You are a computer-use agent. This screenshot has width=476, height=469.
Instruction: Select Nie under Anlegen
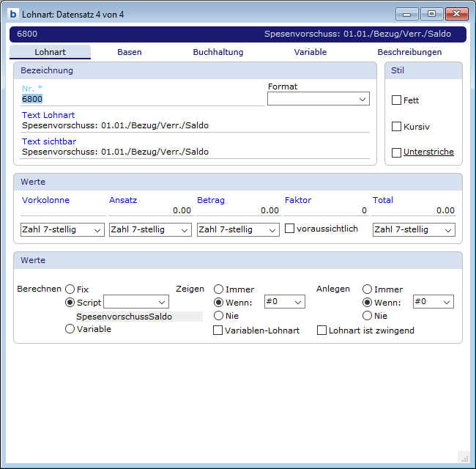368,316
